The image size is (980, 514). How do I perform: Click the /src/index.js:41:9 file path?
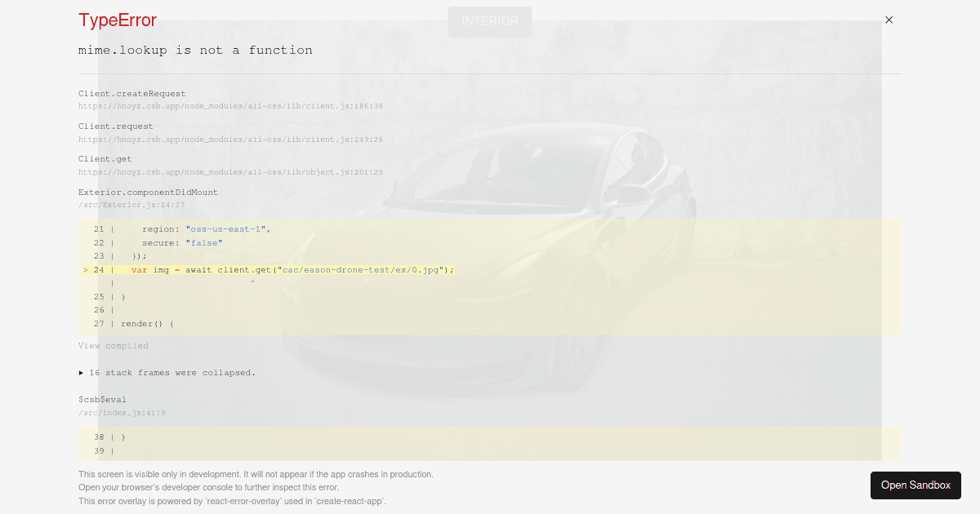122,413
